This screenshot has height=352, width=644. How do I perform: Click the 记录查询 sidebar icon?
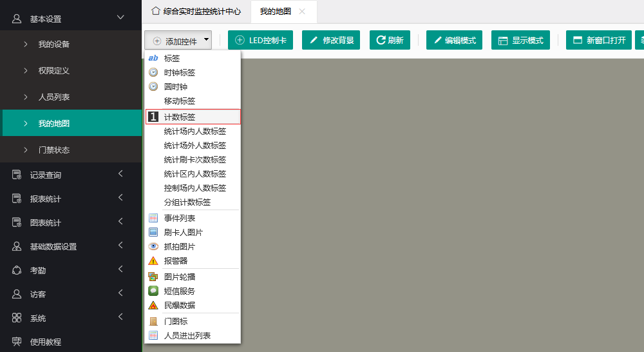(17, 175)
